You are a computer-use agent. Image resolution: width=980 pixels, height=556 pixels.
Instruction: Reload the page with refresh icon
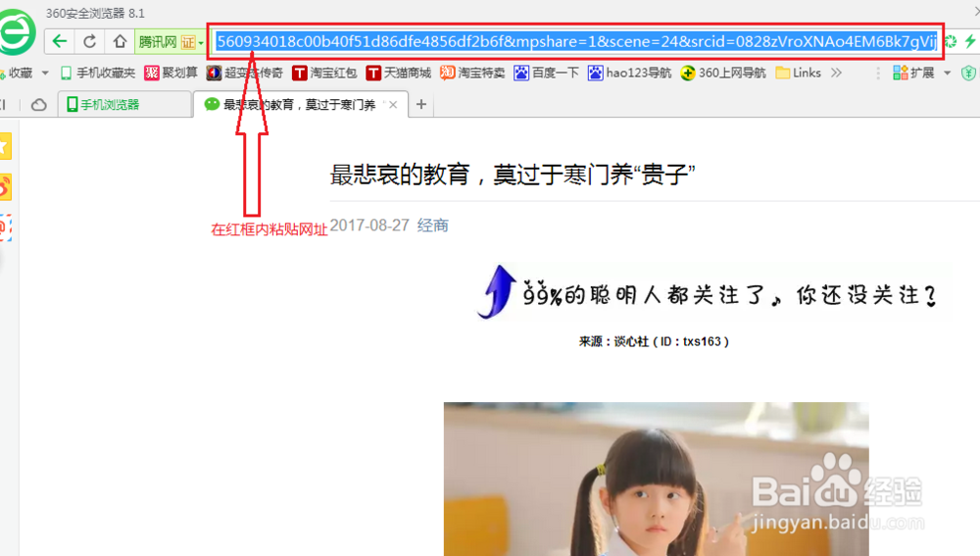pyautogui.click(x=89, y=42)
